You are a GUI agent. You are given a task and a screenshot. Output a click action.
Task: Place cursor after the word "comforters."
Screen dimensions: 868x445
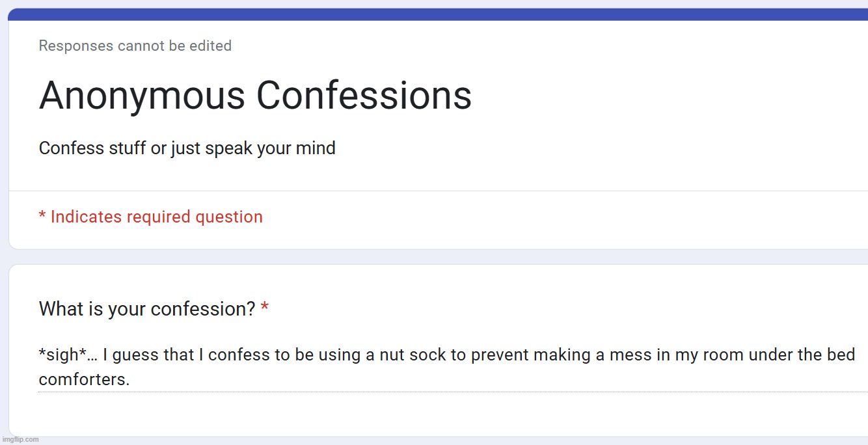pos(131,379)
